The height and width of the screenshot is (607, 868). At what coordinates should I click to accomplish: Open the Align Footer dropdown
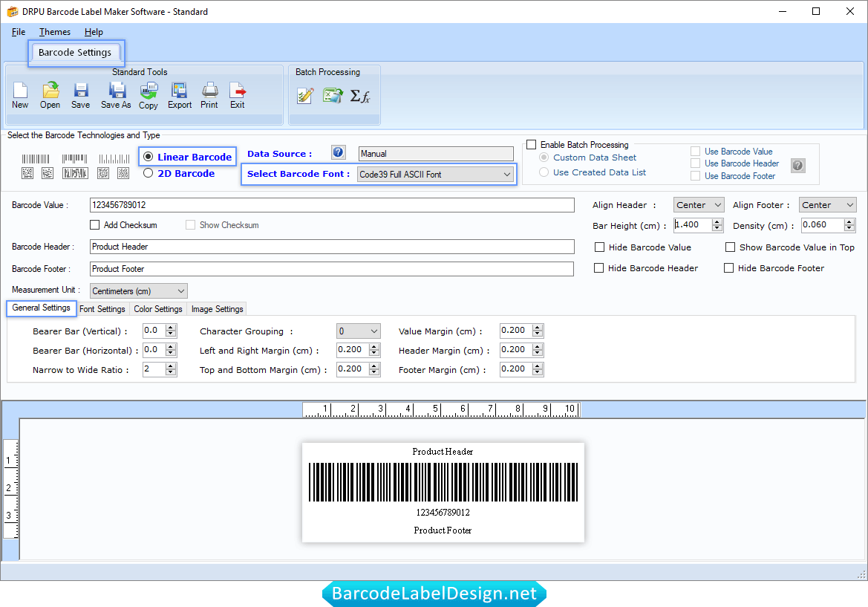827,205
